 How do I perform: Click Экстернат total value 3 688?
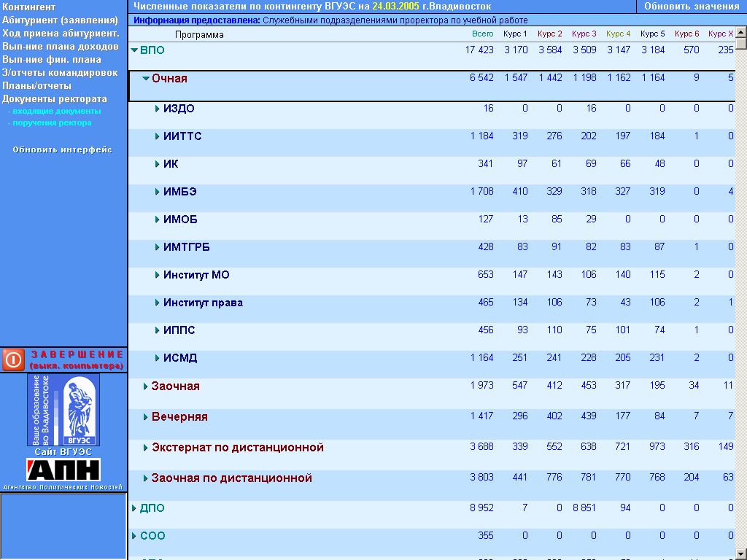click(x=481, y=447)
